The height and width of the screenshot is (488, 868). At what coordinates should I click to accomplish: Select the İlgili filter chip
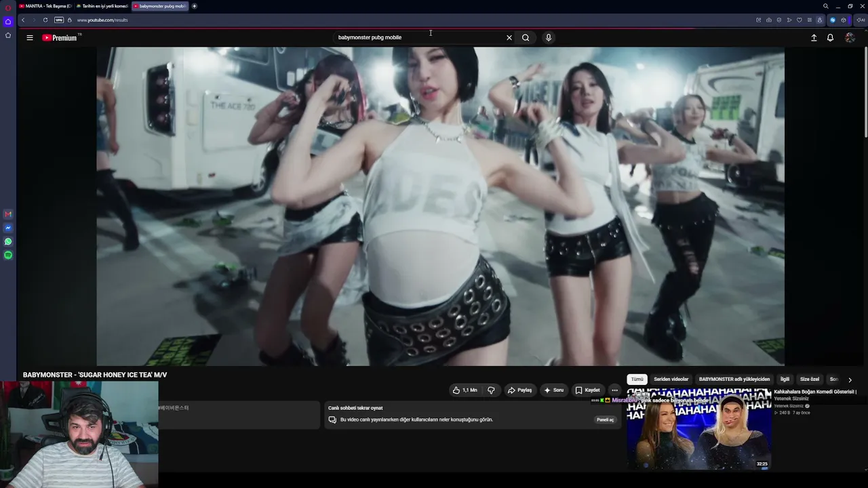[x=785, y=380]
